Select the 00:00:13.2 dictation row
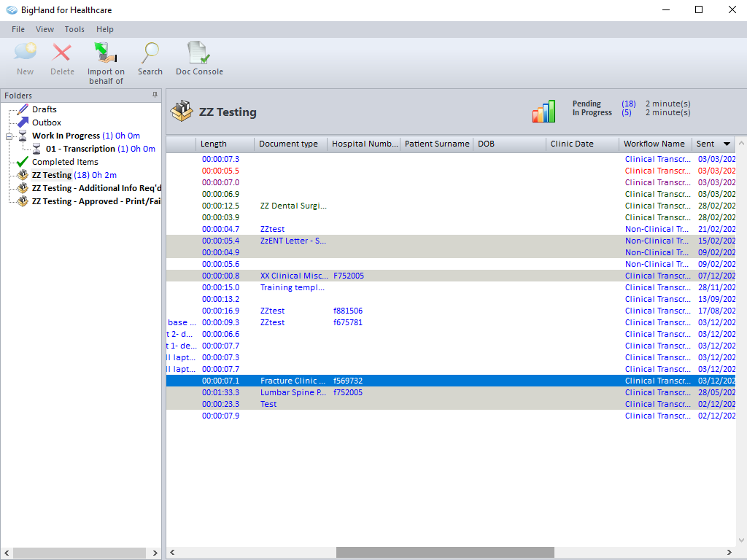This screenshot has height=560, width=747. point(451,299)
